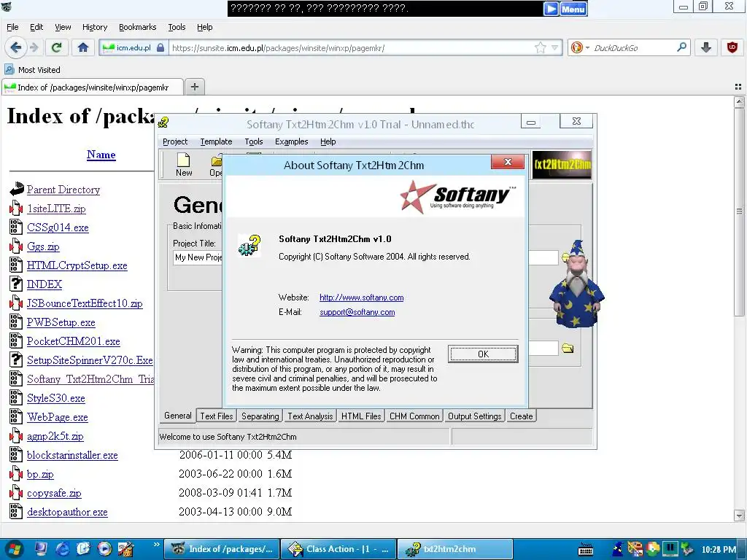Click the padlock security icon in the address bar
The width and height of the screenshot is (747, 560).
click(160, 47)
